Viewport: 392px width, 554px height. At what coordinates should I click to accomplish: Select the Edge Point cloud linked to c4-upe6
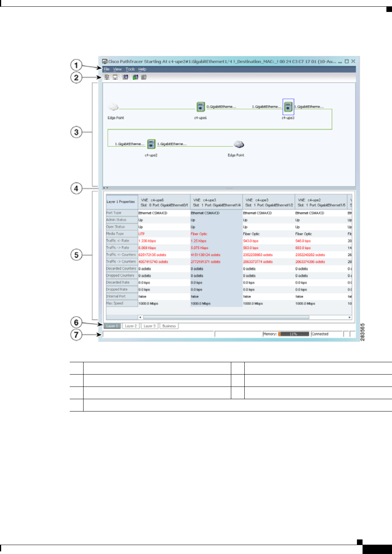(113, 107)
